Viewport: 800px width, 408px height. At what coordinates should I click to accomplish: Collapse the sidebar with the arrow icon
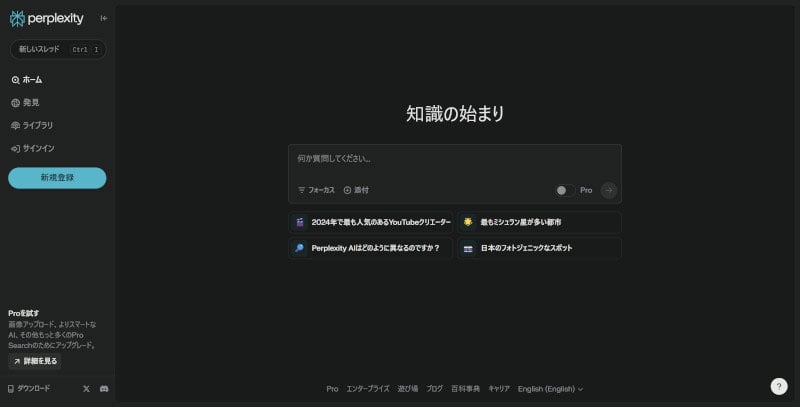pyautogui.click(x=104, y=18)
